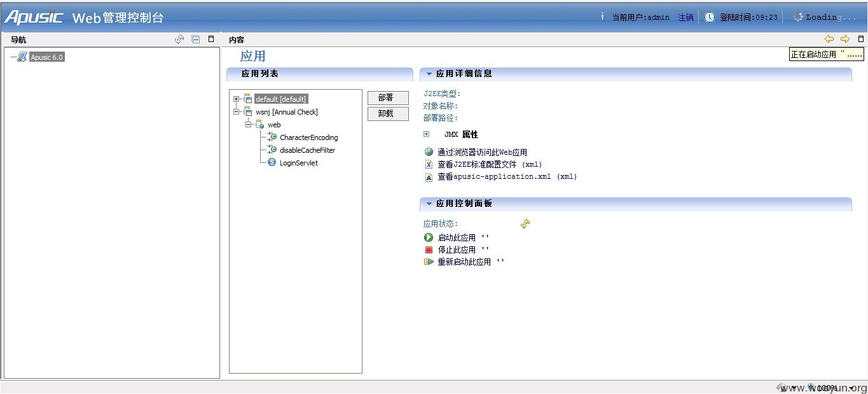Select the disableCacheFilter entry
Image resolution: width=868 pixels, height=394 pixels.
coord(308,150)
